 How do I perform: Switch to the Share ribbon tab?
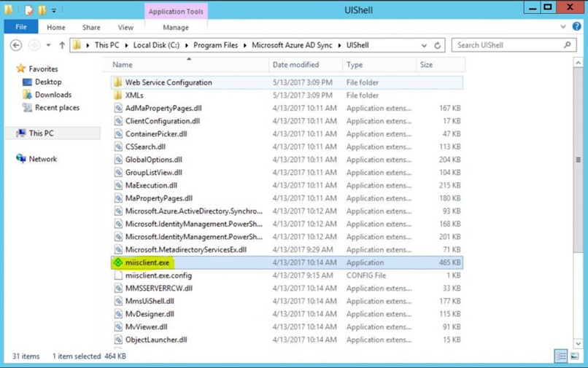[x=91, y=28]
